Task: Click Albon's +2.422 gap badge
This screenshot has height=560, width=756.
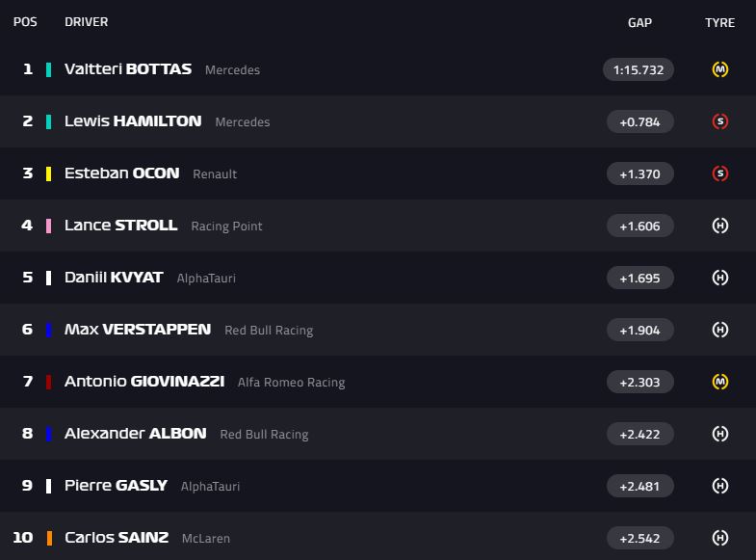Action: [x=639, y=434]
